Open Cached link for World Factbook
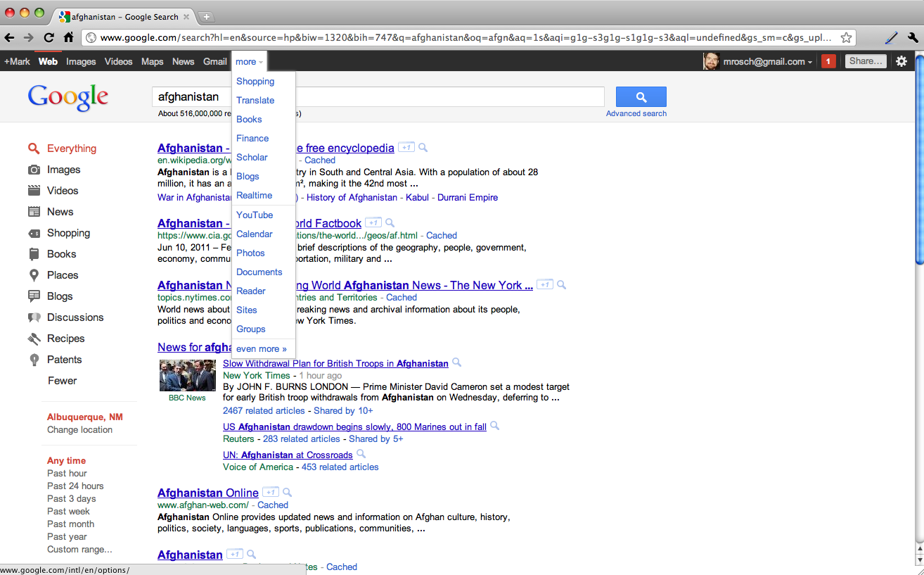This screenshot has width=924, height=575. 442,236
